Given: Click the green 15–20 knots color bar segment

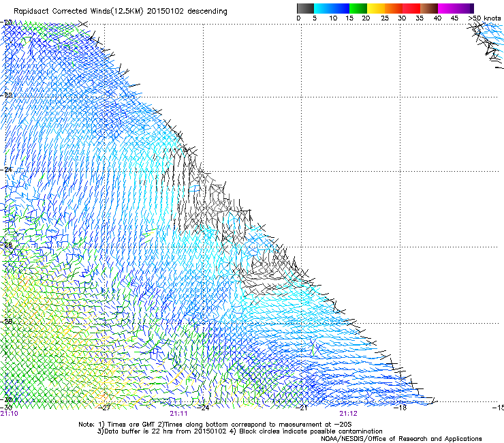Looking at the screenshot, I should coord(358,8).
